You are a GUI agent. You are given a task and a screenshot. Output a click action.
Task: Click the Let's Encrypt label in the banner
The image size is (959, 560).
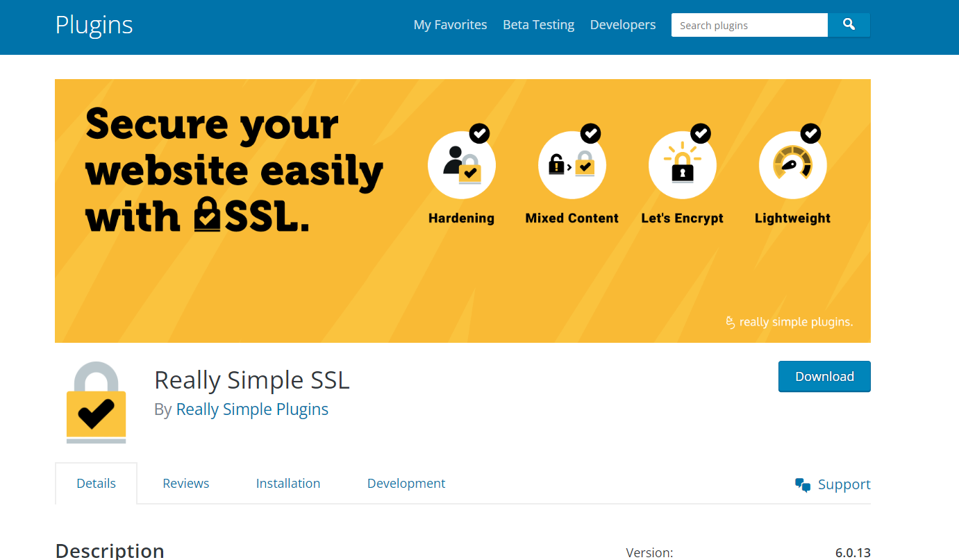(683, 218)
